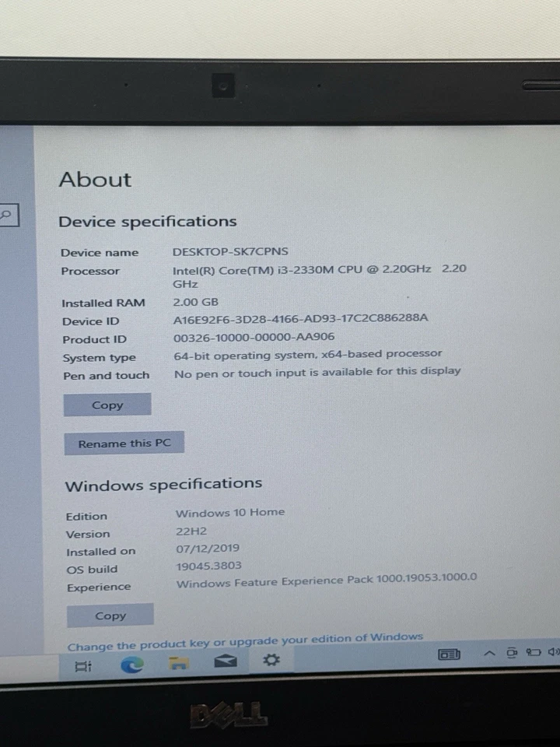Image resolution: width=560 pixels, height=747 pixels.
Task: Select Device ID A16E92F6-3D28-4166-AD93-17C2C886288A
Action: pyautogui.click(x=300, y=319)
